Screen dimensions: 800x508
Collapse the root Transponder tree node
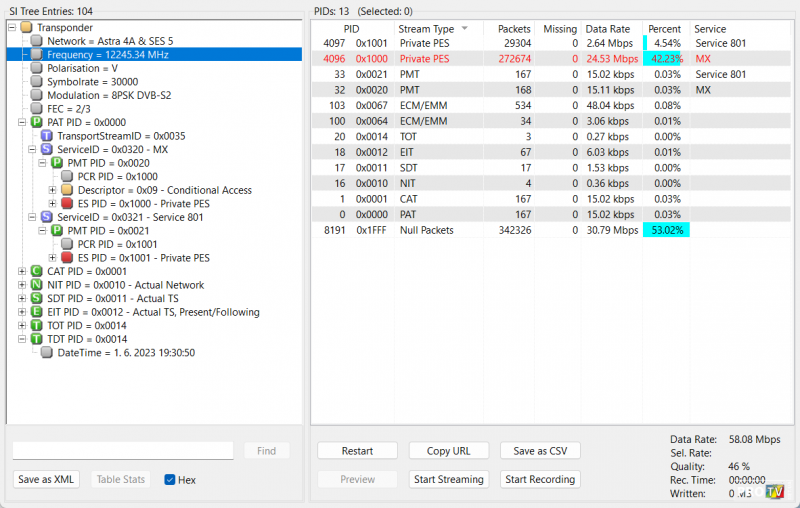click(x=12, y=27)
